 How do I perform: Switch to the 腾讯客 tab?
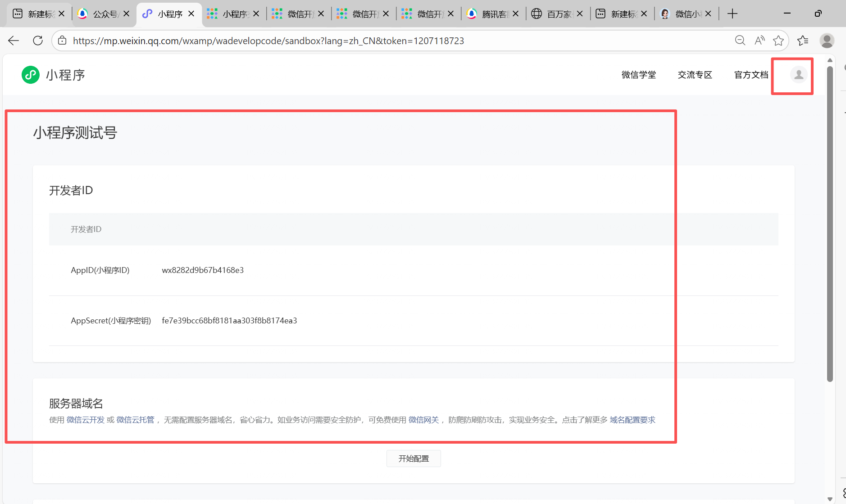493,14
